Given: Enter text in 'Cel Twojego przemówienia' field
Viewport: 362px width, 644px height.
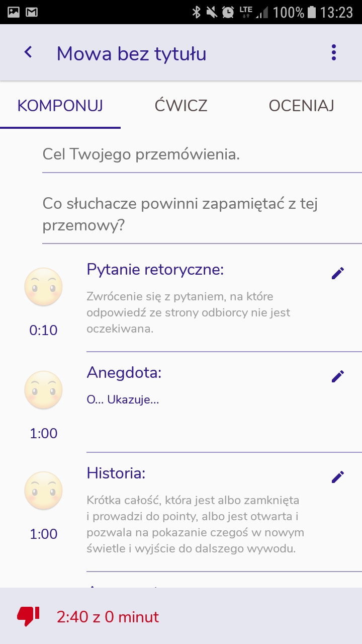Looking at the screenshot, I should [201, 154].
